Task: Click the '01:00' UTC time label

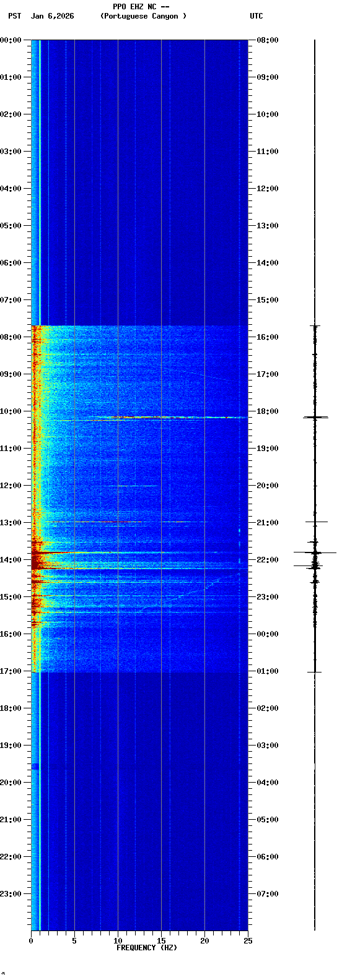Action: [268, 671]
